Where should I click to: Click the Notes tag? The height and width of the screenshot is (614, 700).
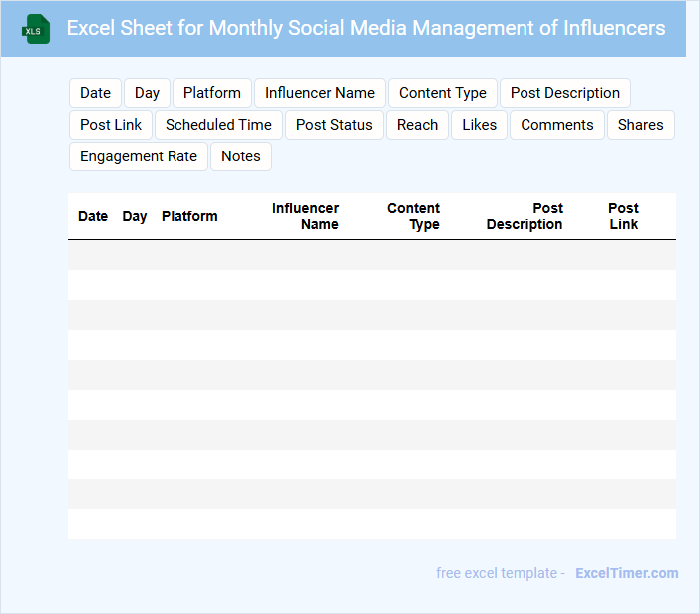click(240, 156)
